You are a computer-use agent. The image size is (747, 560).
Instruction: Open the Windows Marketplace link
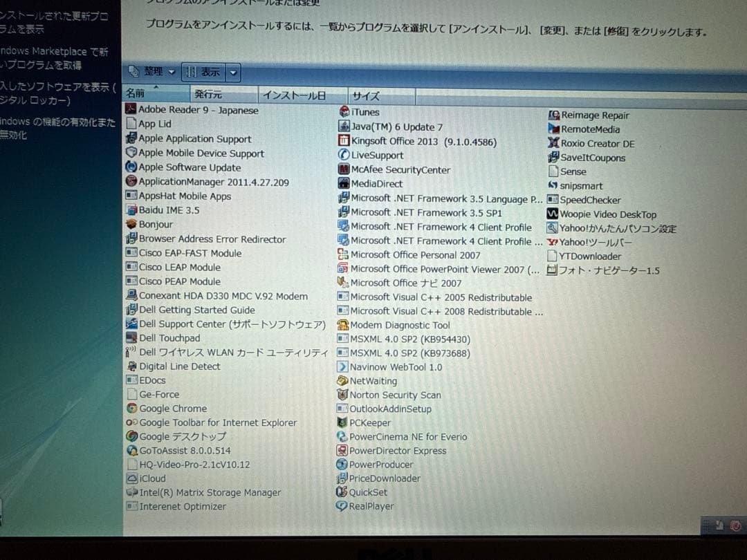pyautogui.click(x=54, y=58)
